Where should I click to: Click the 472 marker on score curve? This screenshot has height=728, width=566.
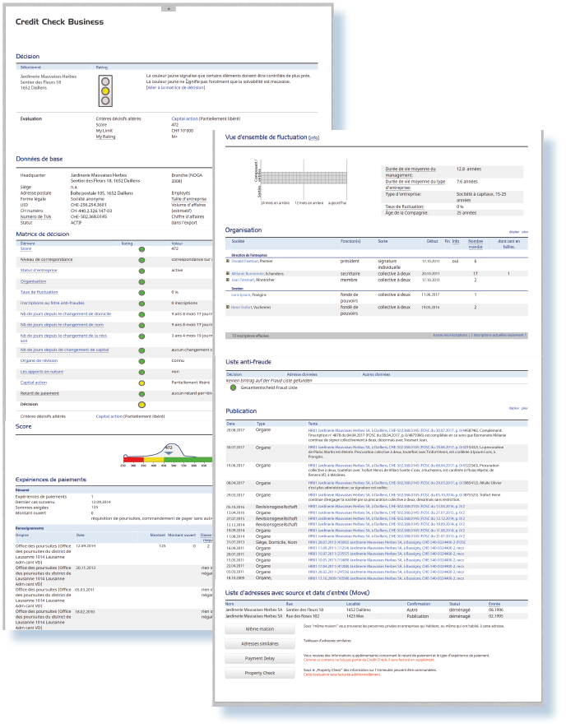(169, 449)
